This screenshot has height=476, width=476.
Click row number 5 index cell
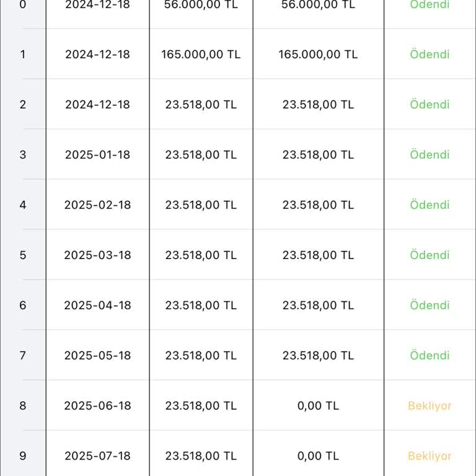pos(23,255)
